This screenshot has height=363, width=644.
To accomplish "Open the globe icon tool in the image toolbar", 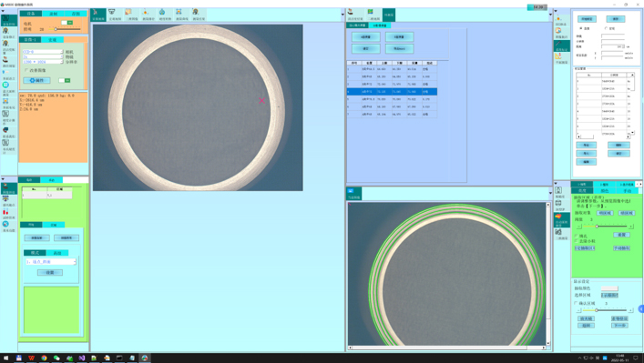I will [x=162, y=13].
